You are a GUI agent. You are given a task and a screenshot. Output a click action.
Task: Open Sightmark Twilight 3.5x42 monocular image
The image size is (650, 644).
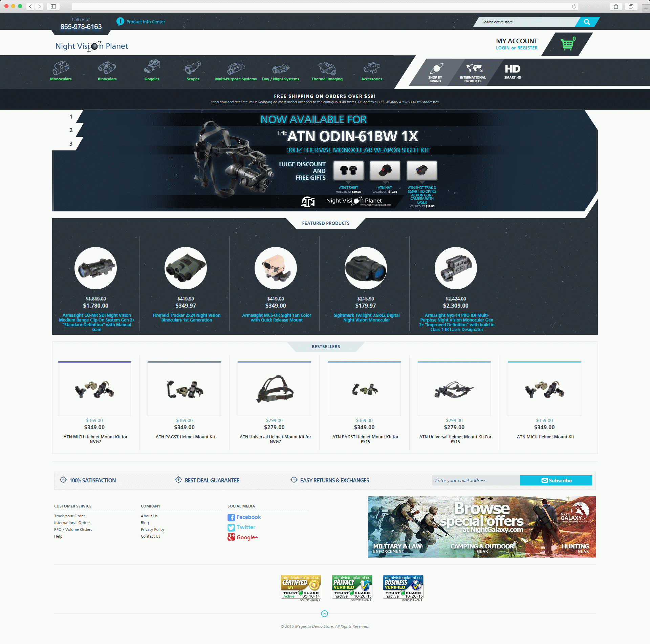tap(366, 268)
